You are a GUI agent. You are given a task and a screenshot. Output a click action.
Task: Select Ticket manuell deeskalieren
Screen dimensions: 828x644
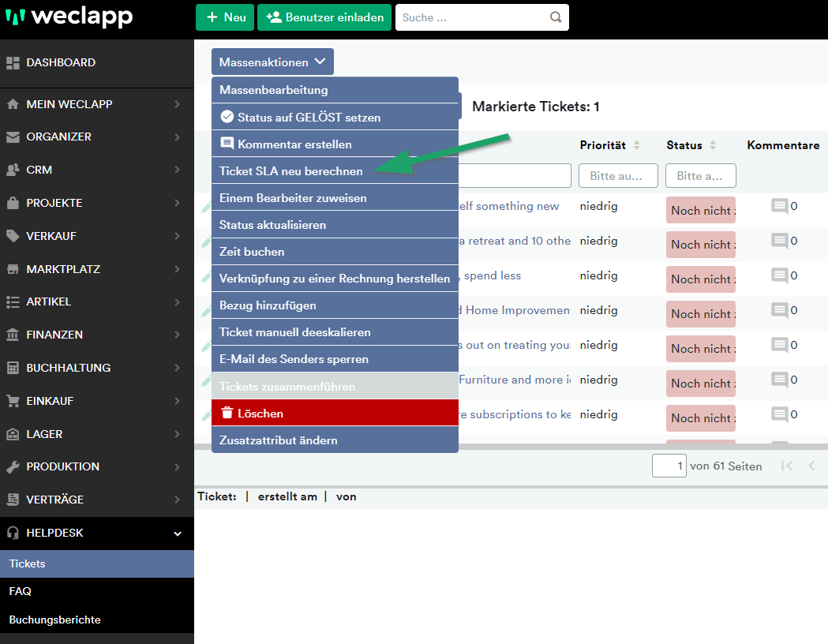(335, 332)
